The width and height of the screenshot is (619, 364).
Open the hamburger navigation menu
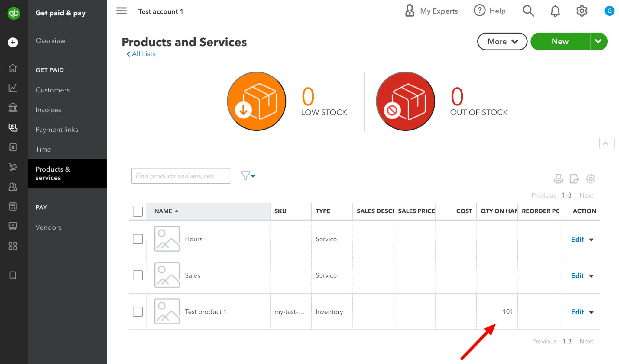click(x=122, y=11)
